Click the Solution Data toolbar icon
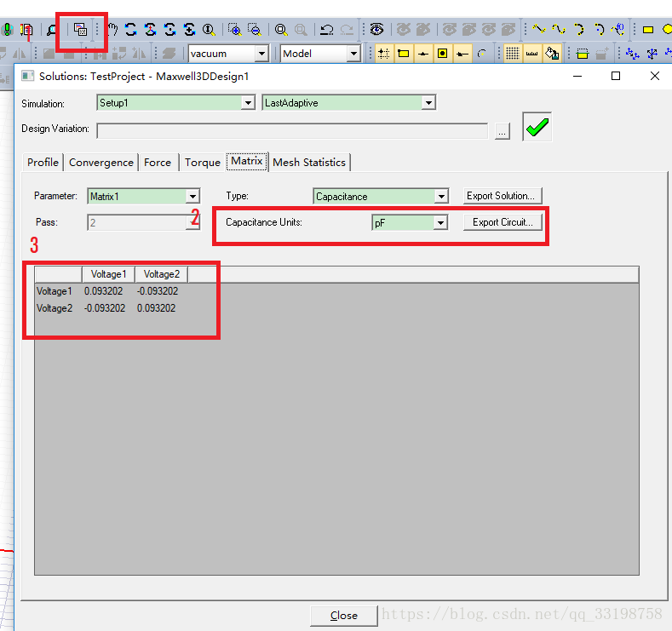The height and width of the screenshot is (631, 672). (81, 29)
